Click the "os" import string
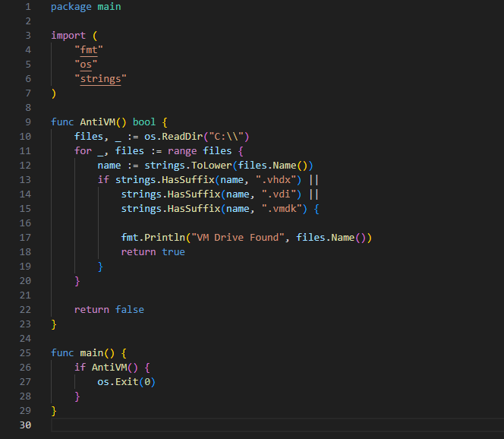 (x=86, y=65)
